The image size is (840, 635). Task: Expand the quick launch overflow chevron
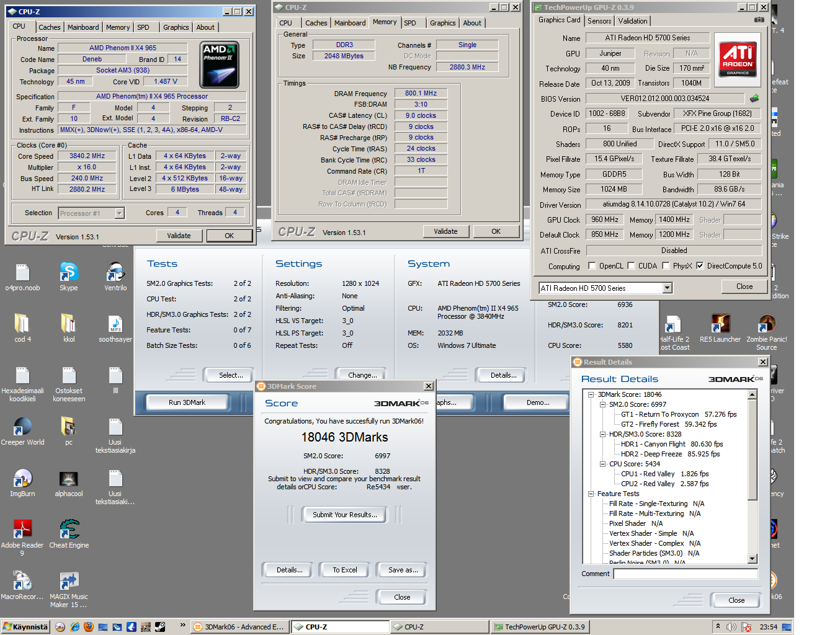[x=182, y=625]
